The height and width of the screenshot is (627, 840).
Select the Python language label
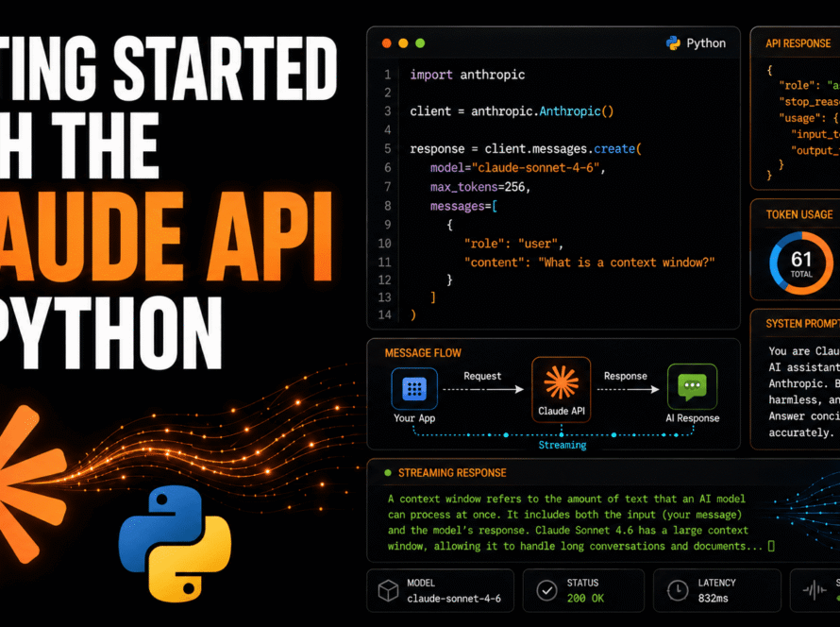tap(706, 43)
